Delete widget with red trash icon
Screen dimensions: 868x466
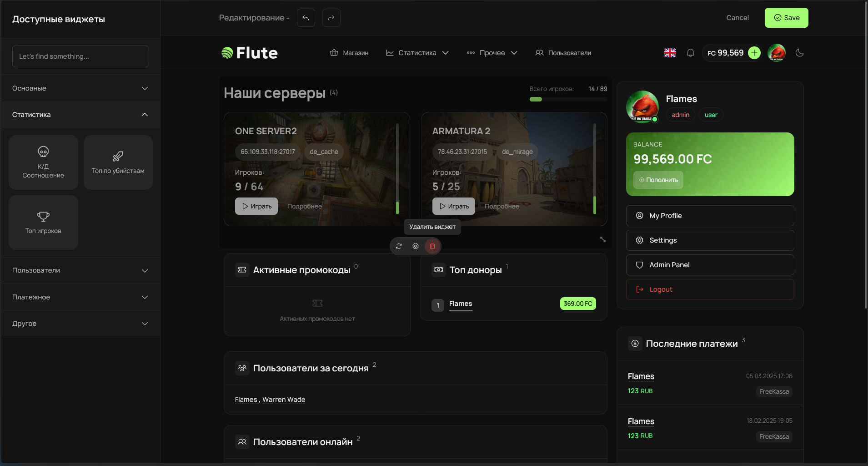(x=432, y=246)
